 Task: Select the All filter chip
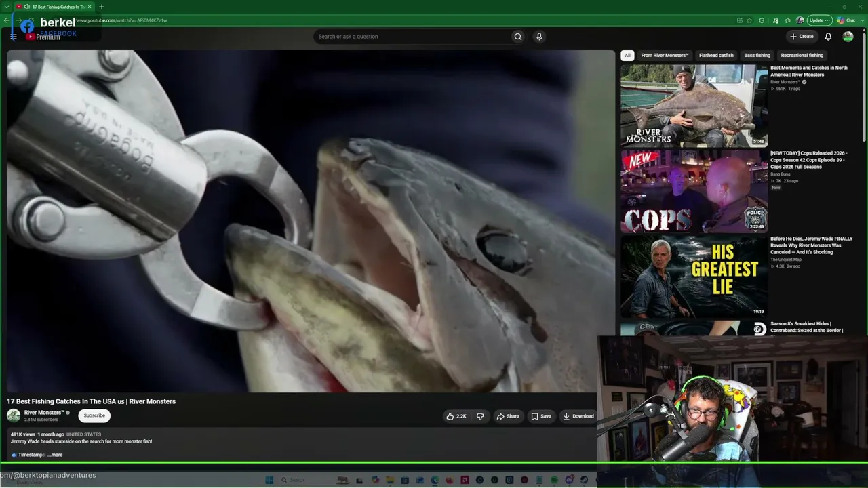pyautogui.click(x=627, y=56)
